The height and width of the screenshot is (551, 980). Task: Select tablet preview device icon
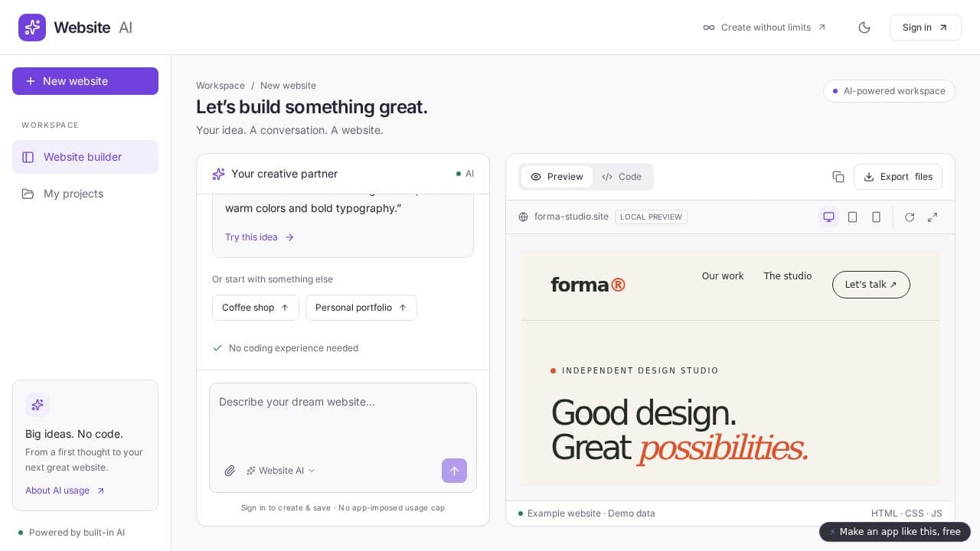coord(852,217)
